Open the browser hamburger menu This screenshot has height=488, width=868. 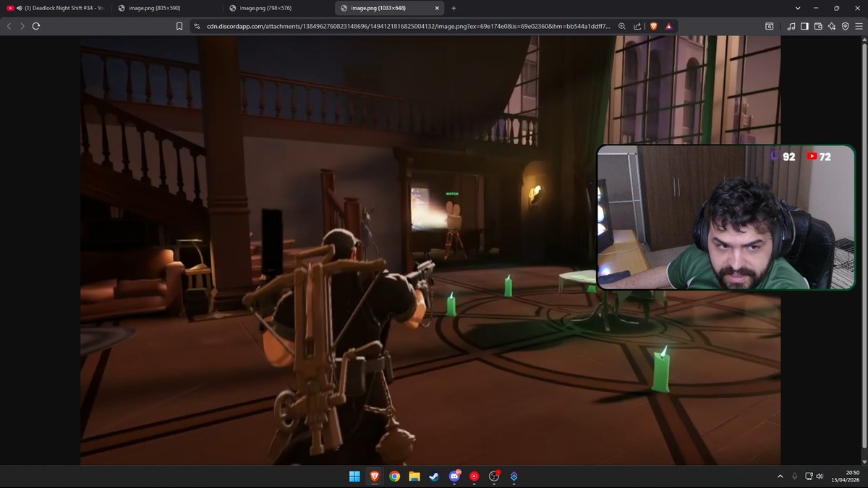(x=859, y=26)
